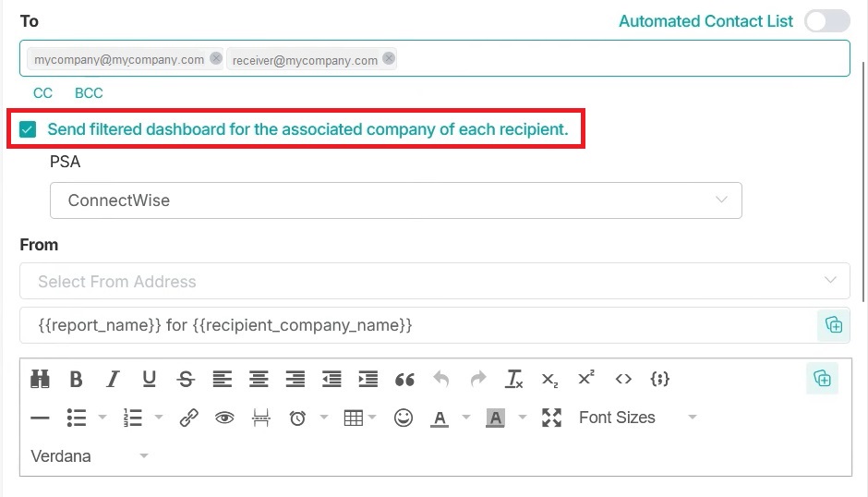Expand the Select From Address dropdown
This screenshot has width=868, height=497.
(x=434, y=282)
